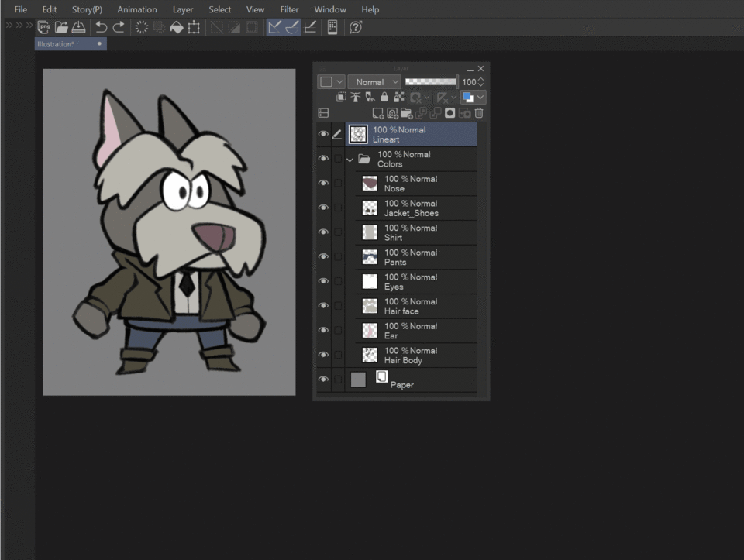Click the Fill paint bucket icon
This screenshot has width=744, height=560.
click(176, 27)
